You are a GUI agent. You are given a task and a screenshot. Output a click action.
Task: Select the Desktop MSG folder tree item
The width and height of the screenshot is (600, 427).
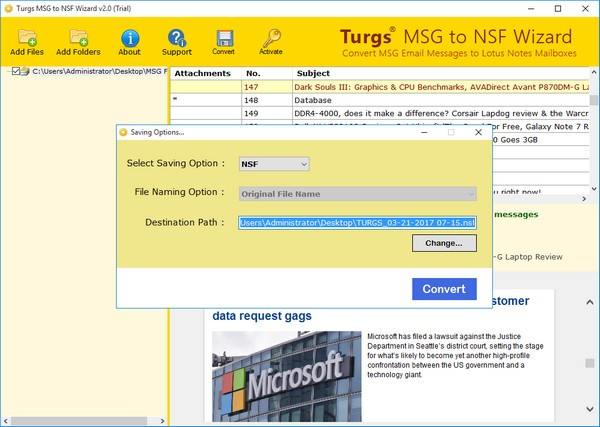click(x=98, y=72)
